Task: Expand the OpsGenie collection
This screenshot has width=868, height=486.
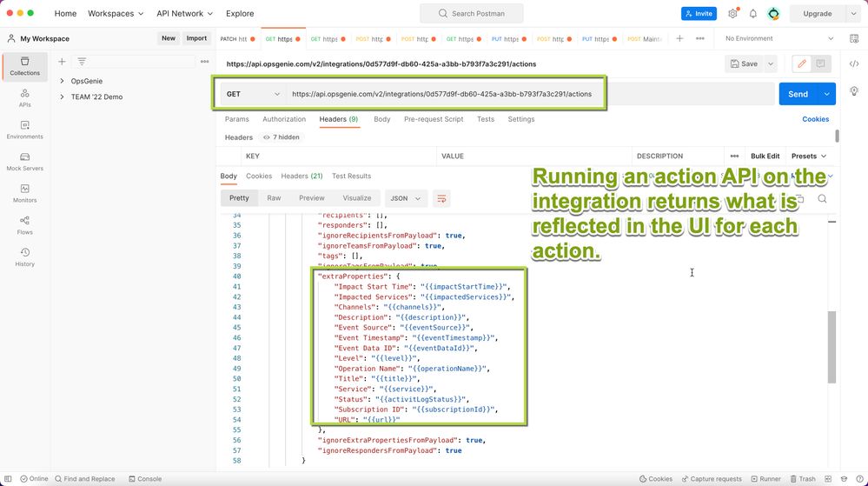Action: point(62,81)
